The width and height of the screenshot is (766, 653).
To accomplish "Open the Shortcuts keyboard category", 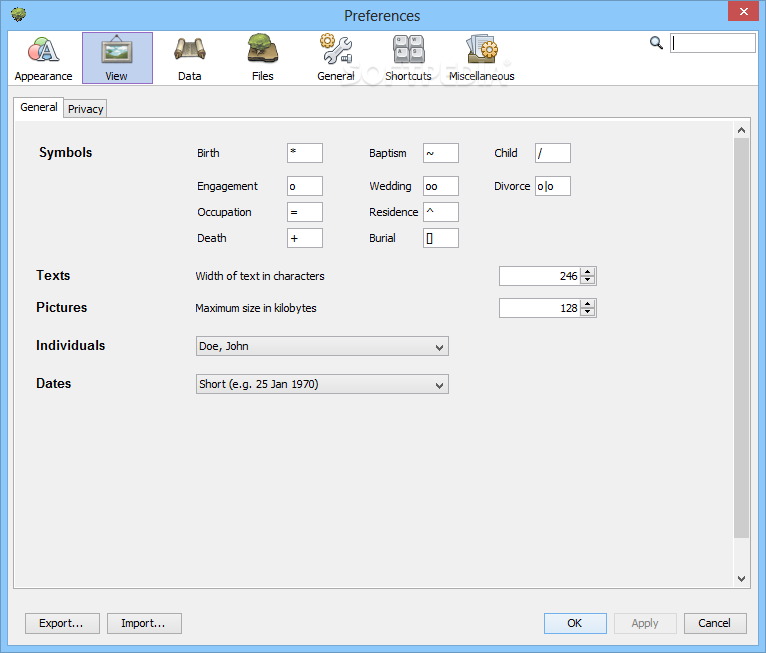I will point(408,58).
